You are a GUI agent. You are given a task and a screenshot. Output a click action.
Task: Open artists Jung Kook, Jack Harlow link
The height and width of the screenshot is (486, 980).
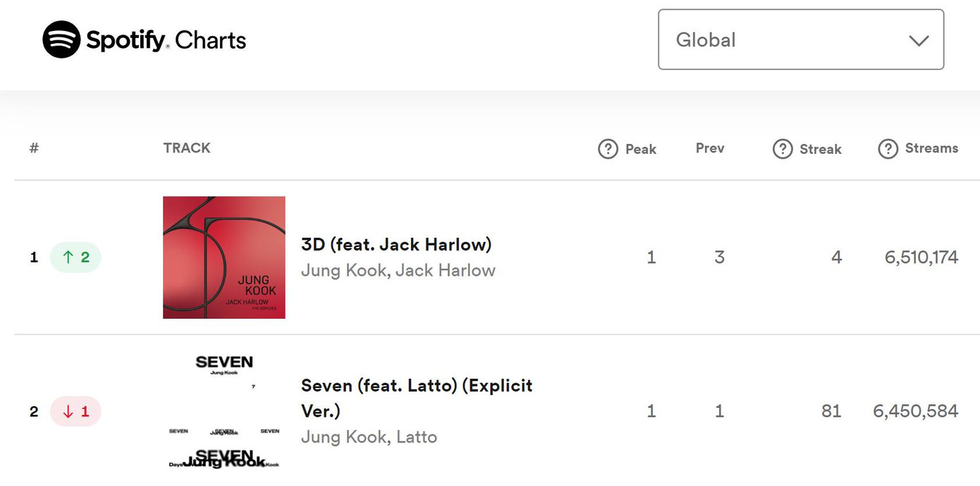point(398,271)
